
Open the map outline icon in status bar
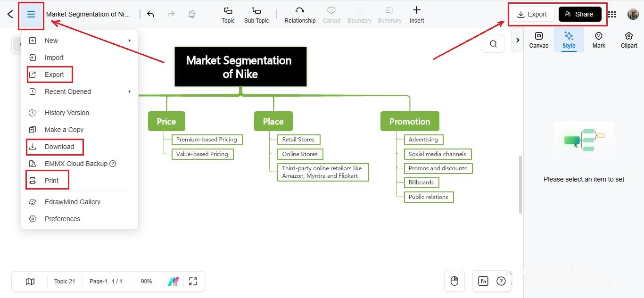pyautogui.click(x=30, y=281)
